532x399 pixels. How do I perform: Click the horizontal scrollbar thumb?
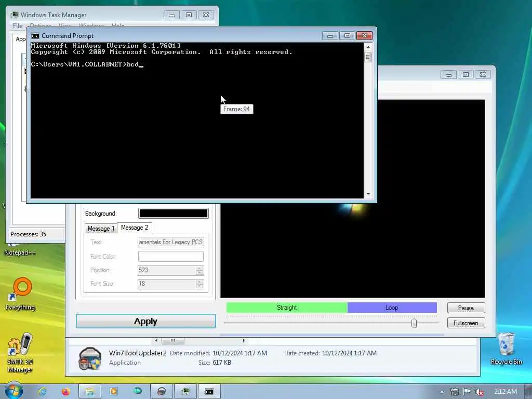click(x=173, y=340)
